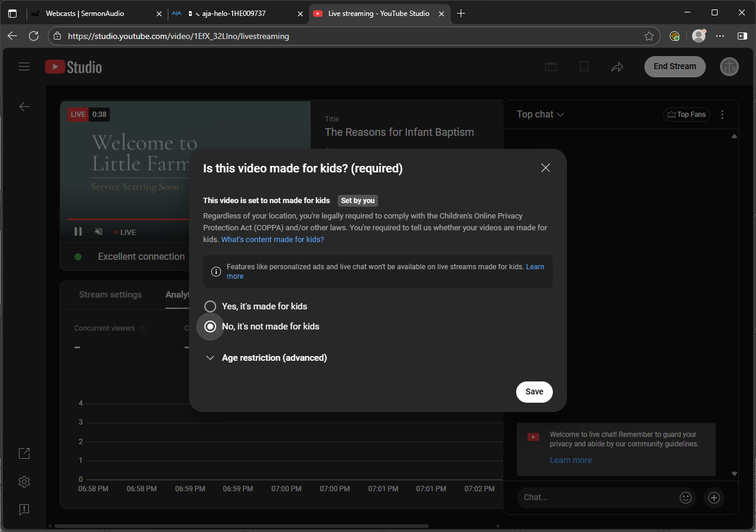Expand Age restriction (advanced) section
This screenshot has height=532, width=756.
(266, 358)
